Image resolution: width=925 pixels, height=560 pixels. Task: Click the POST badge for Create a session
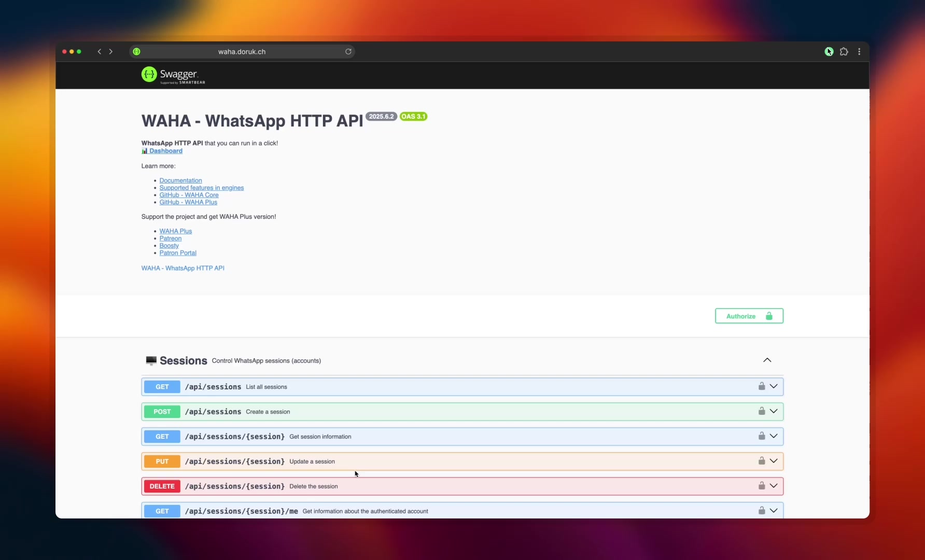coord(162,412)
